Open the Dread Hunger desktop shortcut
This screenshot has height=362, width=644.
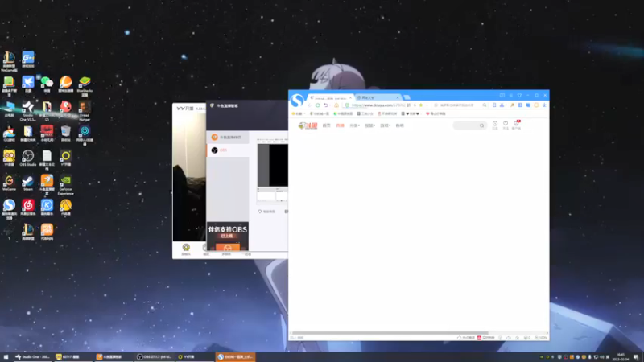[x=85, y=110]
